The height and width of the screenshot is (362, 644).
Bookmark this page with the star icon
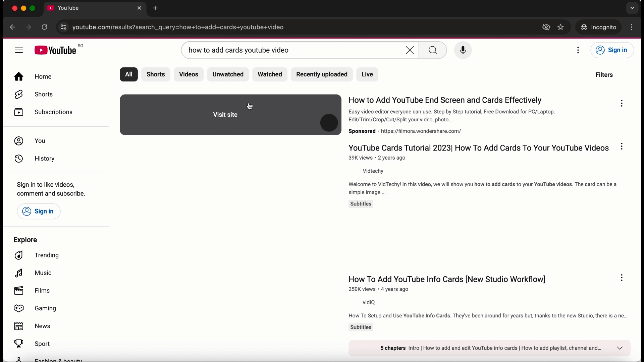pos(561,27)
